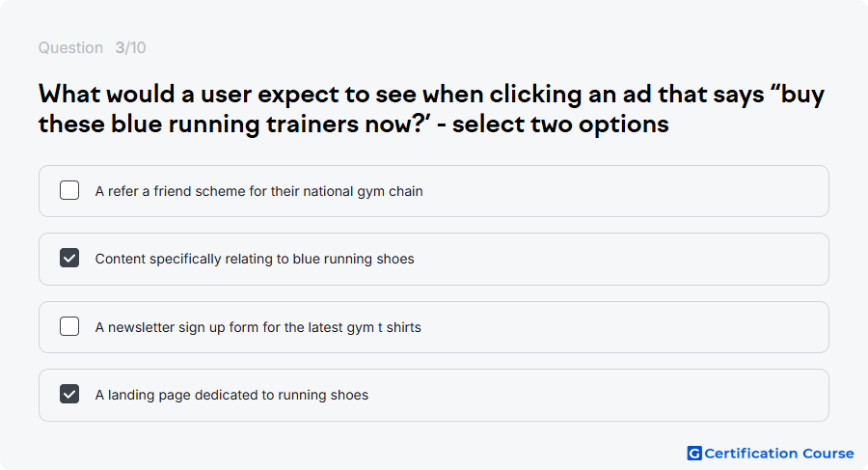Tick the newsletter sign up form checkbox
Viewport: 868px width, 470px height.
69,326
